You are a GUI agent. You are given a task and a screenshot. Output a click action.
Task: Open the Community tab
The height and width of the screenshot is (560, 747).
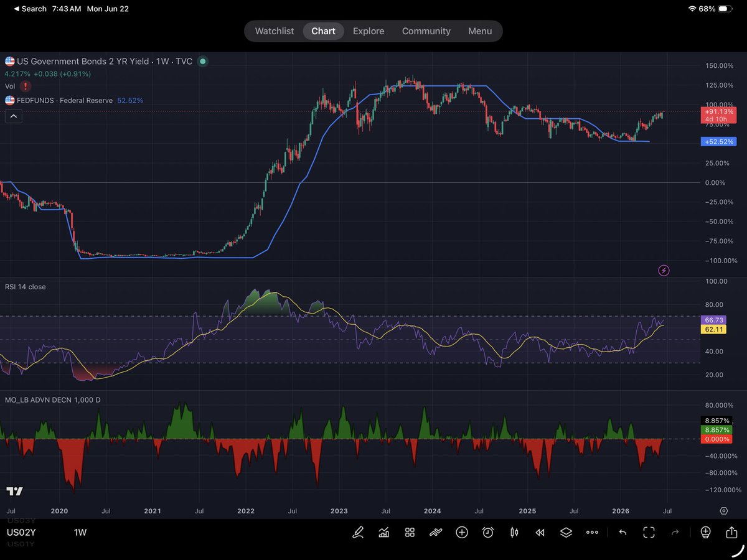pyautogui.click(x=426, y=31)
